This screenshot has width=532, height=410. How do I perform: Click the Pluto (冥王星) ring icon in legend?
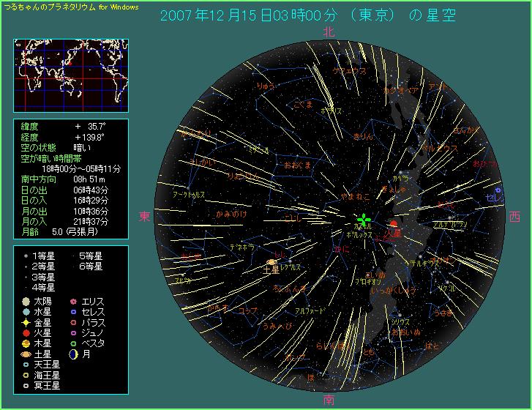click(26, 384)
